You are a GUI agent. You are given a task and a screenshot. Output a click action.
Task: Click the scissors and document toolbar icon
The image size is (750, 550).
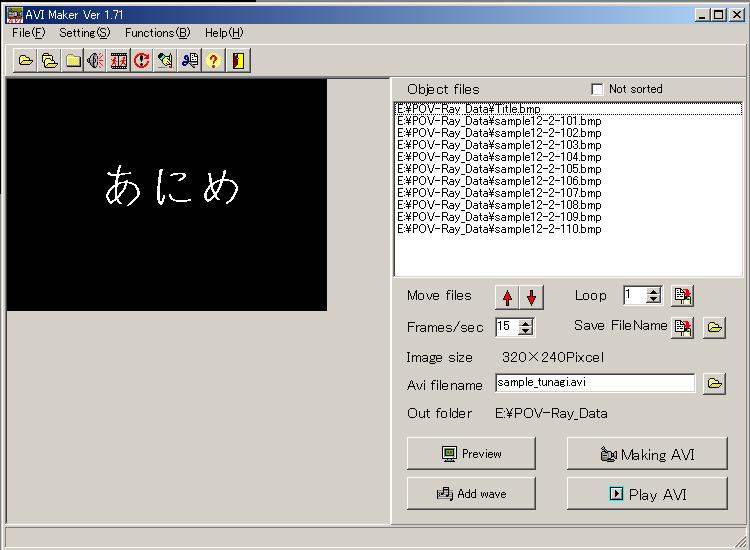tap(189, 61)
